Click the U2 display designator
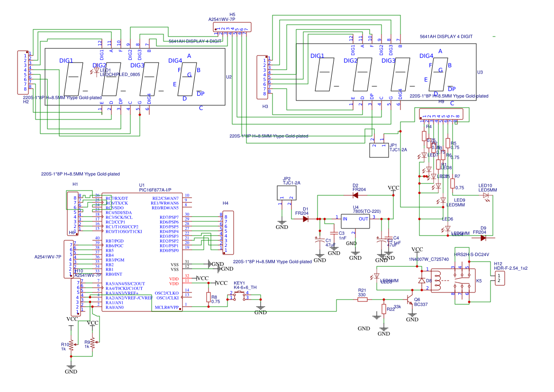This screenshot has width=554, height=392. click(x=229, y=77)
